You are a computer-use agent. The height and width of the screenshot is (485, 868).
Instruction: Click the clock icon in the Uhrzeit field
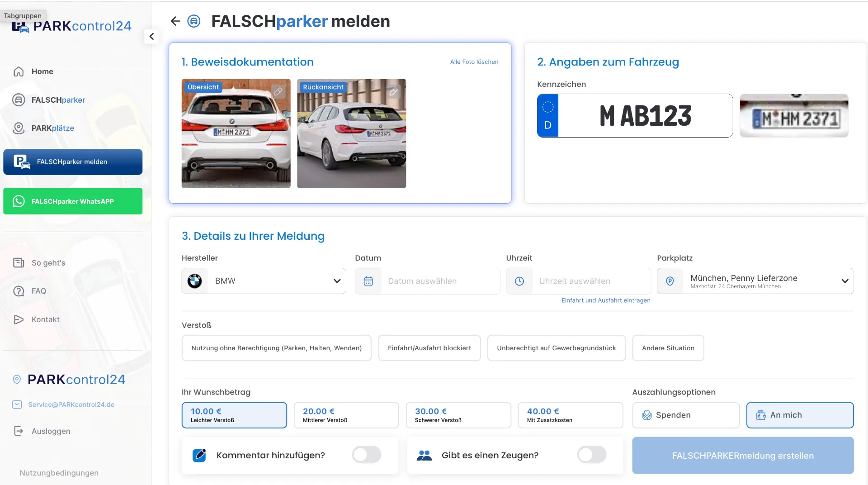(519, 281)
